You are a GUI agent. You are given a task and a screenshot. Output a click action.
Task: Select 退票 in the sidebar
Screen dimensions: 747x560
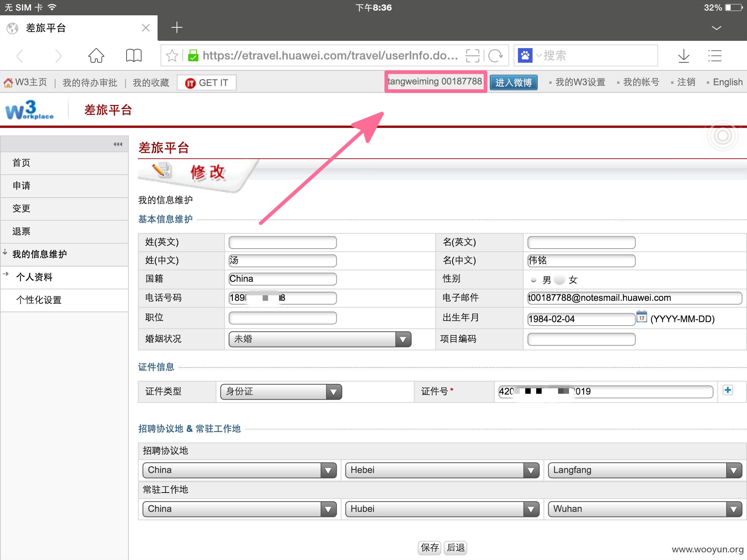tap(64, 232)
